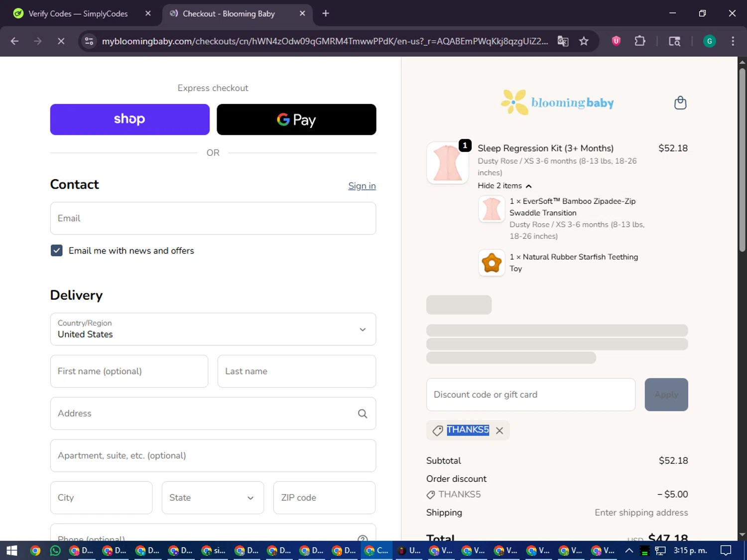Remove the THANKS5 discount code
Viewport: 747px width, 560px height.
(x=499, y=431)
